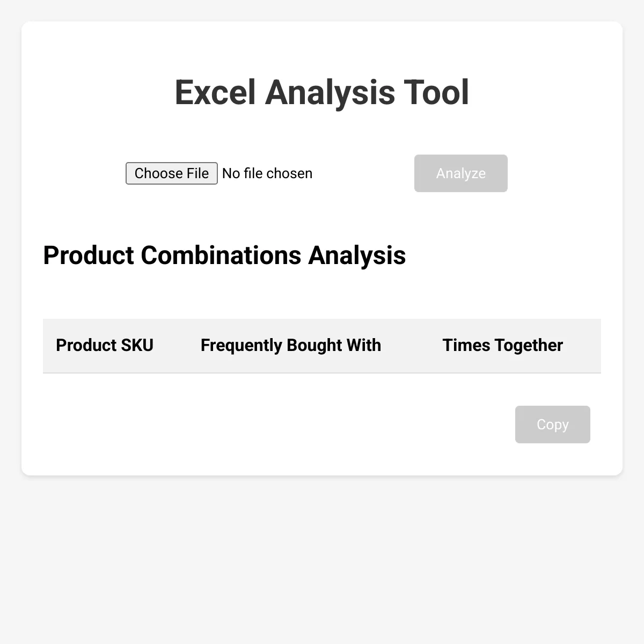Click the Choose File button
The height and width of the screenshot is (644, 644).
click(x=172, y=173)
